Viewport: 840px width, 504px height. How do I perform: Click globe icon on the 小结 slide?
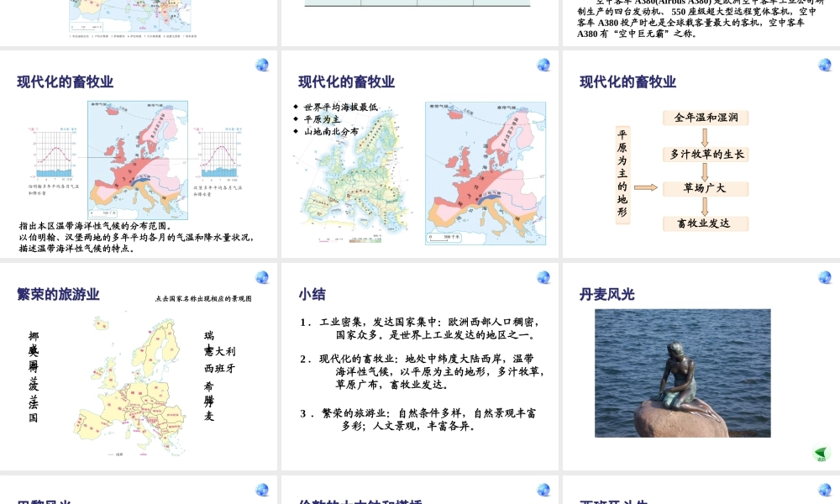click(543, 277)
